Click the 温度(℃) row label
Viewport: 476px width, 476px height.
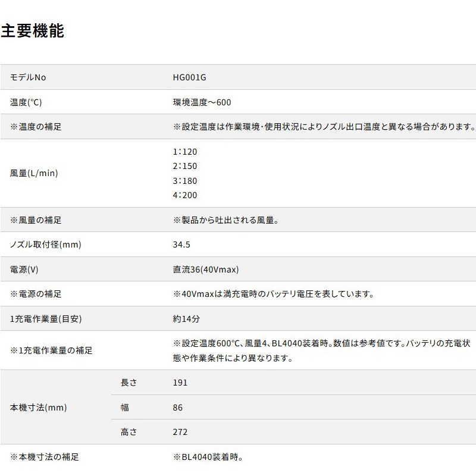(x=26, y=102)
